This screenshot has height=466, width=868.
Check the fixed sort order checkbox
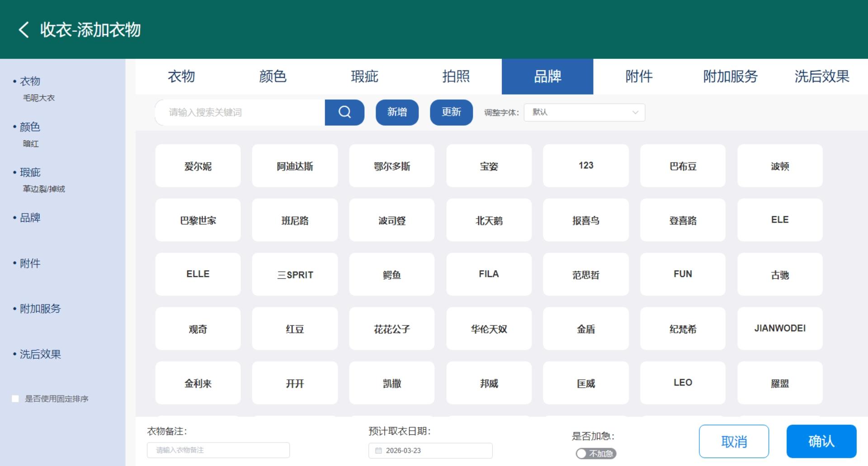15,399
